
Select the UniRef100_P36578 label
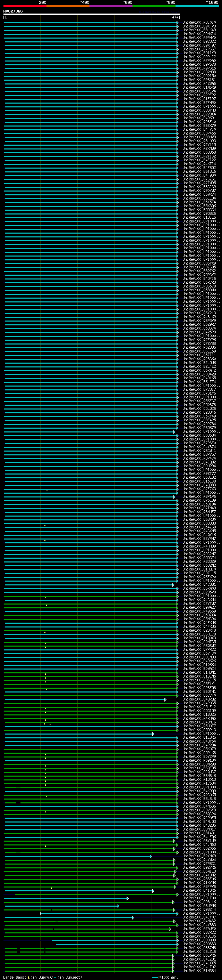[199, 286]
